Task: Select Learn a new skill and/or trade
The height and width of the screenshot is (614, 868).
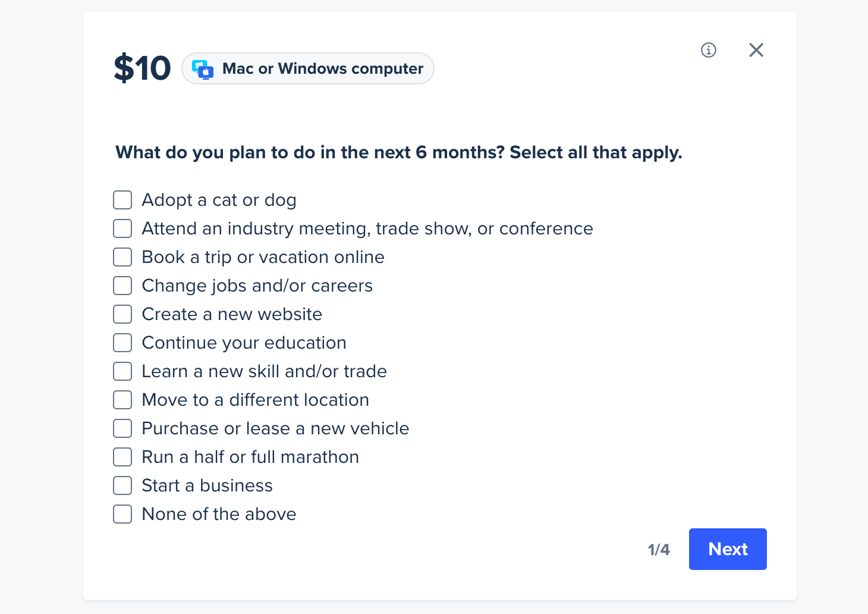Action: pyautogui.click(x=122, y=371)
